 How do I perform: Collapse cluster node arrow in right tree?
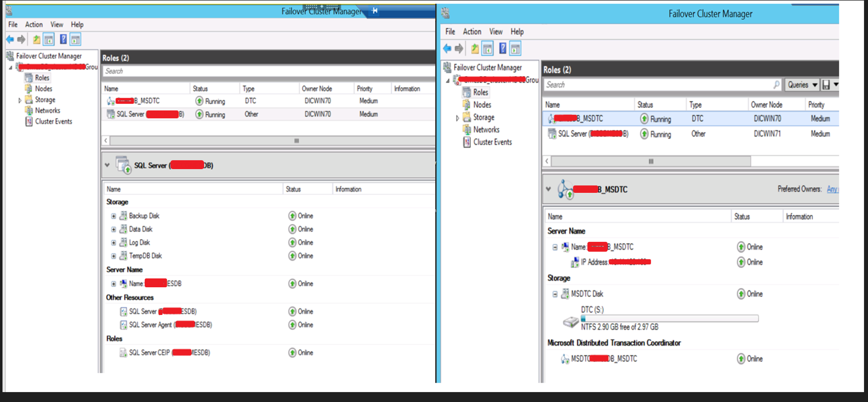(x=448, y=80)
